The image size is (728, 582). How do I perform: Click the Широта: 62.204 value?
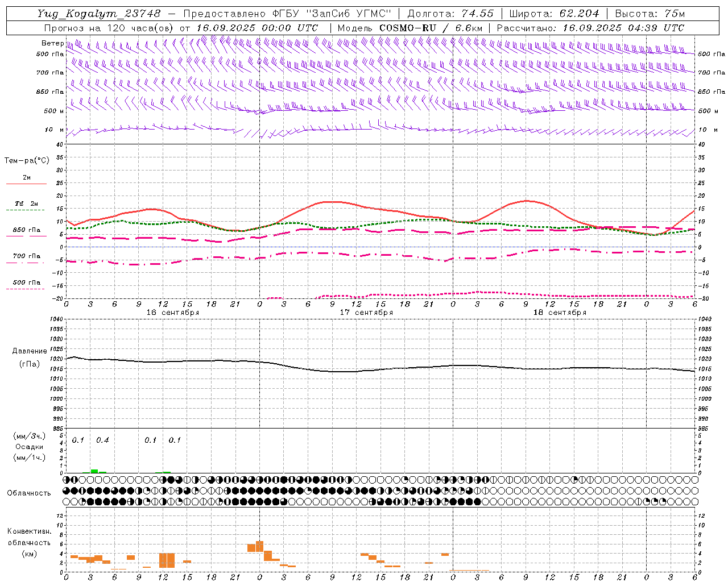[x=554, y=14]
